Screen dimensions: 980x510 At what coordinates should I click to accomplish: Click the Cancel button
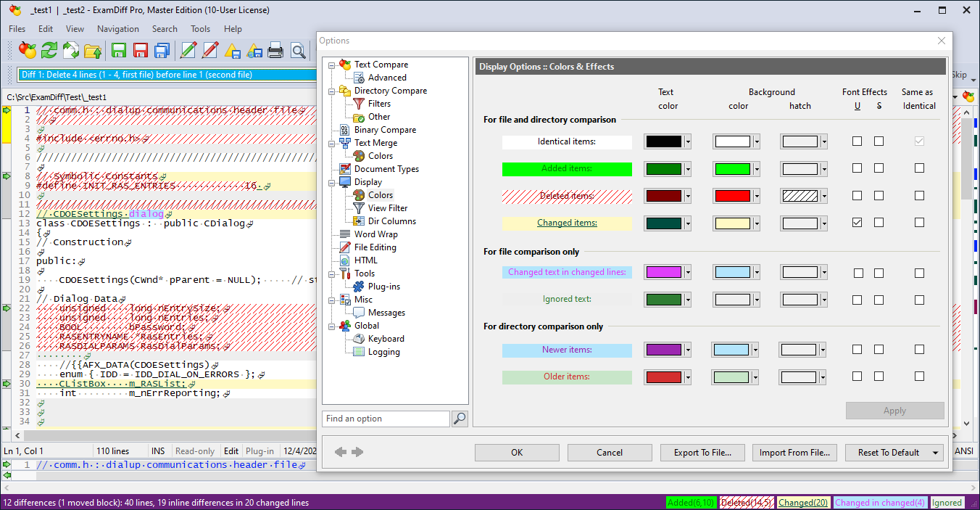tap(610, 453)
